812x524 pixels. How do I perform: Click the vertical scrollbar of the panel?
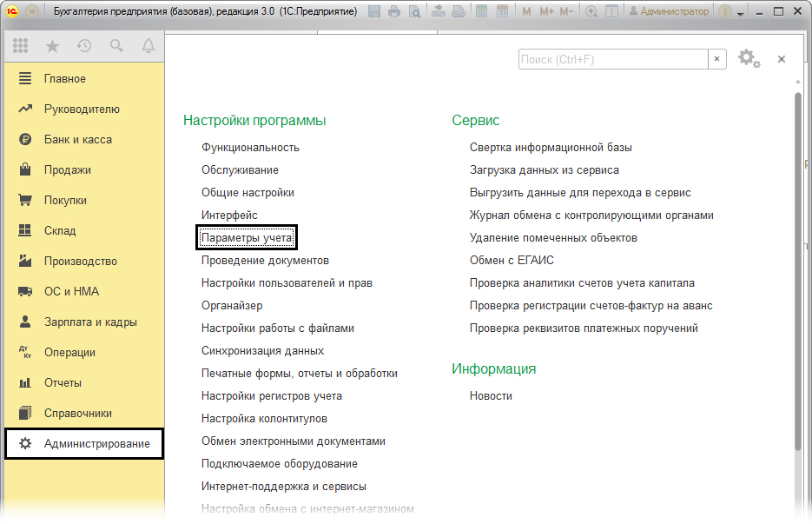(x=798, y=272)
